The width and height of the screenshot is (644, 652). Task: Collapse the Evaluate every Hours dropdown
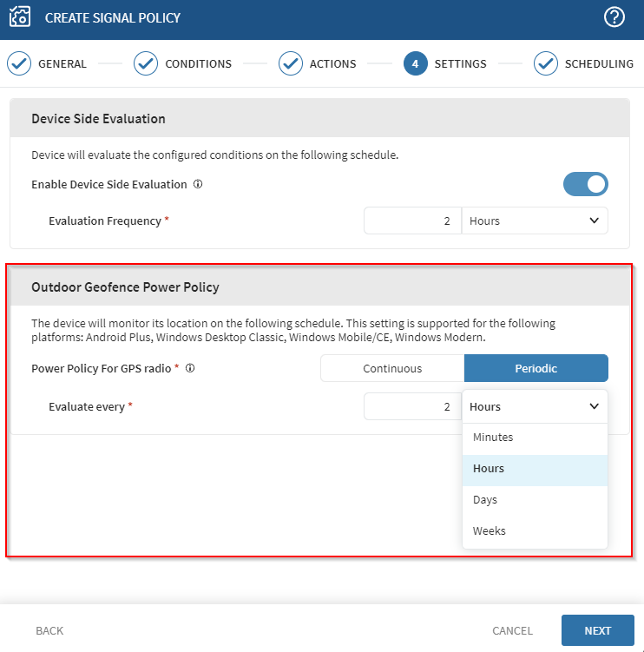[x=535, y=406]
